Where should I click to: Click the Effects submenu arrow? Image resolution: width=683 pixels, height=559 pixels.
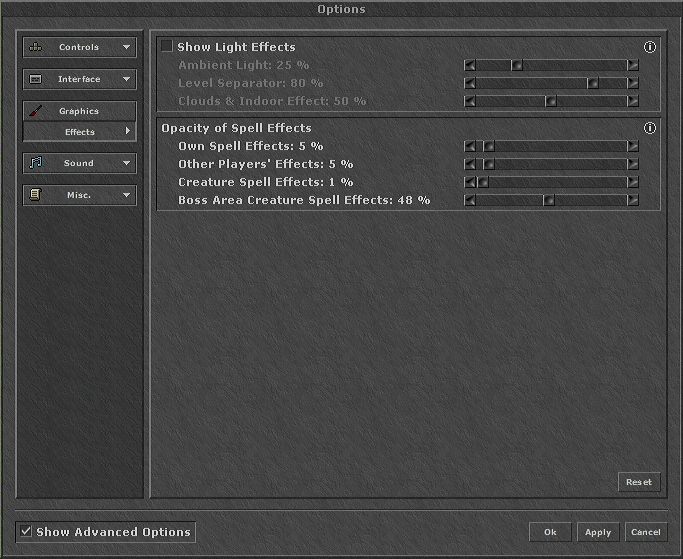click(128, 131)
